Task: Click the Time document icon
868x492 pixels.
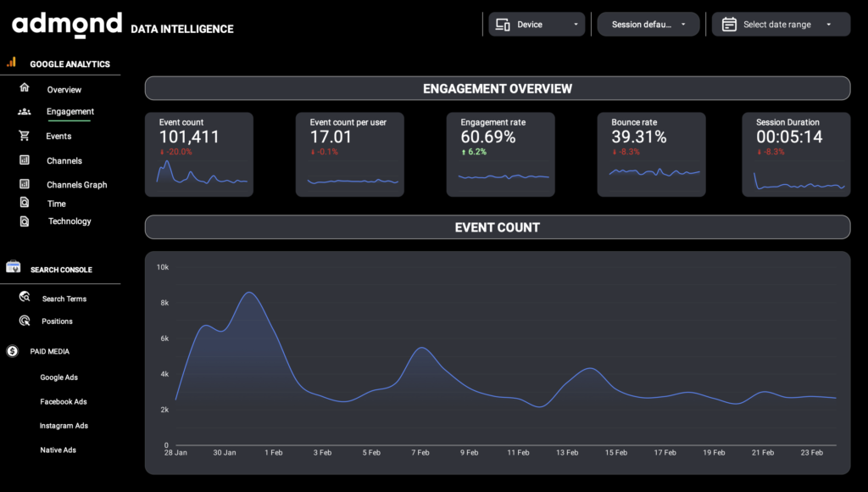Action: click(25, 203)
